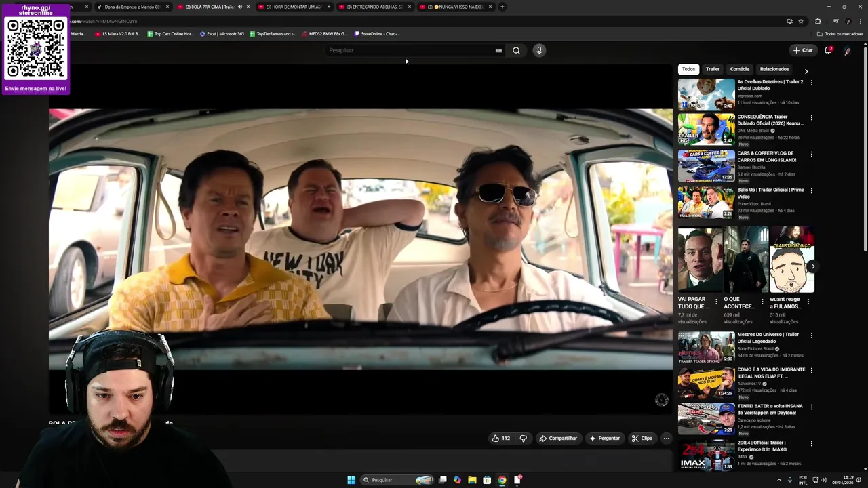Open Task View on the taskbar

(x=443, y=480)
